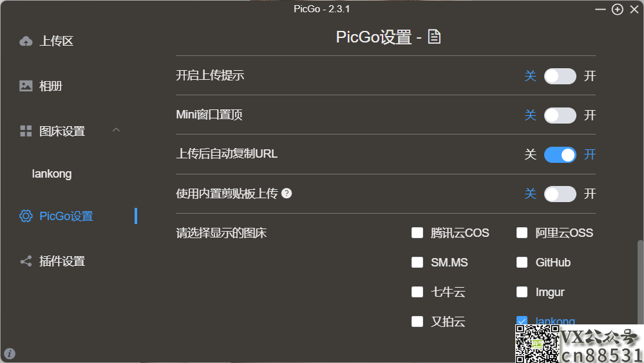Click the share icon for 插件设置
644x363 pixels.
(x=26, y=261)
